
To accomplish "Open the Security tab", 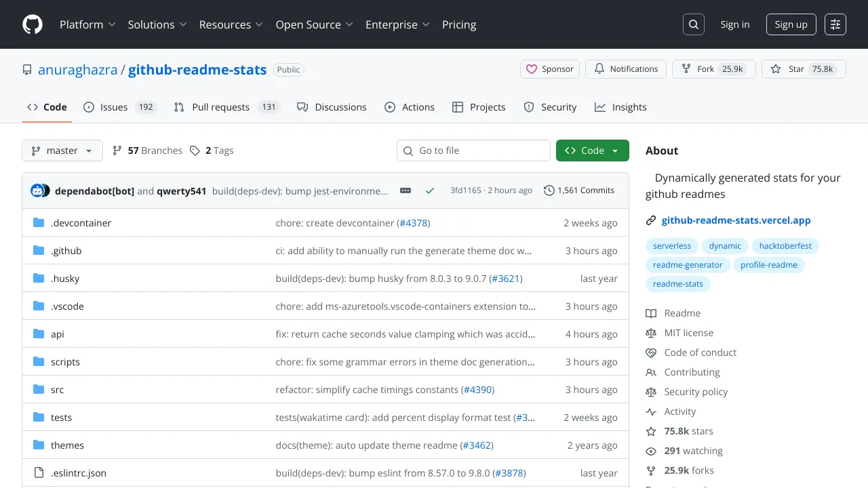I will click(x=550, y=107).
